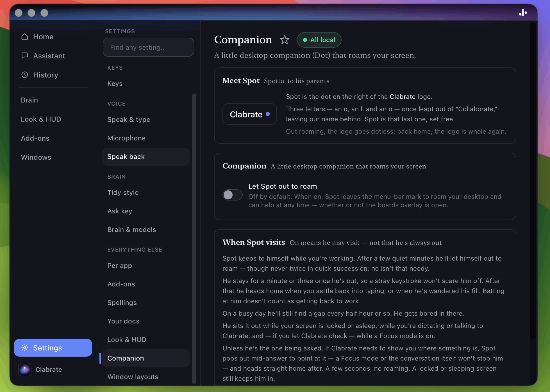550x392 pixels.
Task: Select Add-ons in settings list
Action: point(146,284)
